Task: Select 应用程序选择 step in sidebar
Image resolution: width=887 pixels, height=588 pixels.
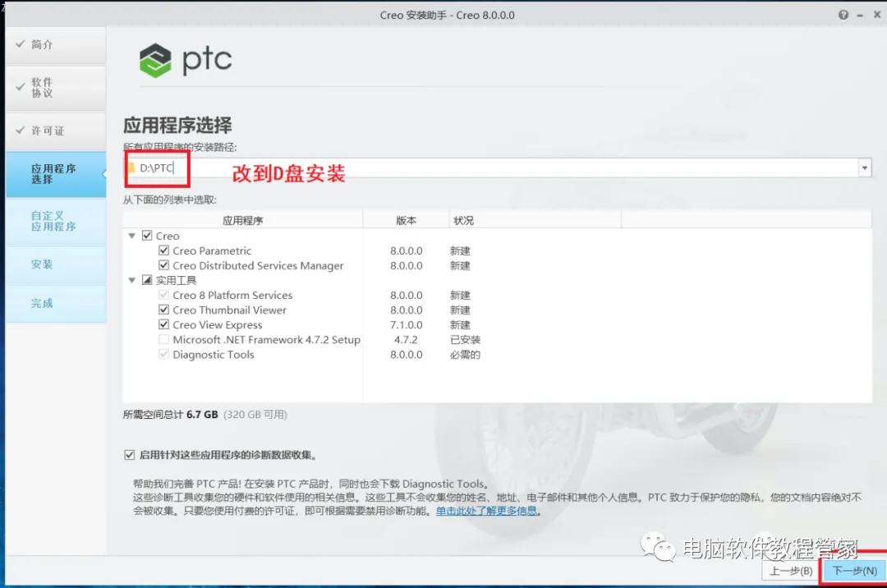Action: coord(56,174)
